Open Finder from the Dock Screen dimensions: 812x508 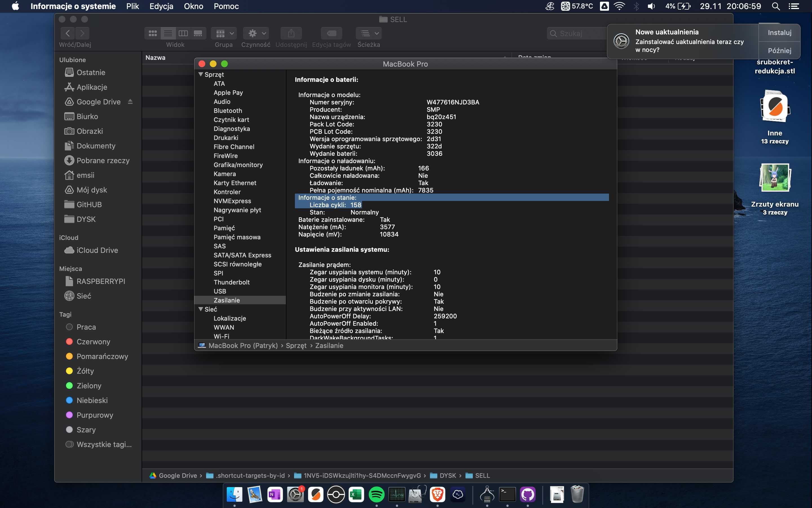[234, 494]
